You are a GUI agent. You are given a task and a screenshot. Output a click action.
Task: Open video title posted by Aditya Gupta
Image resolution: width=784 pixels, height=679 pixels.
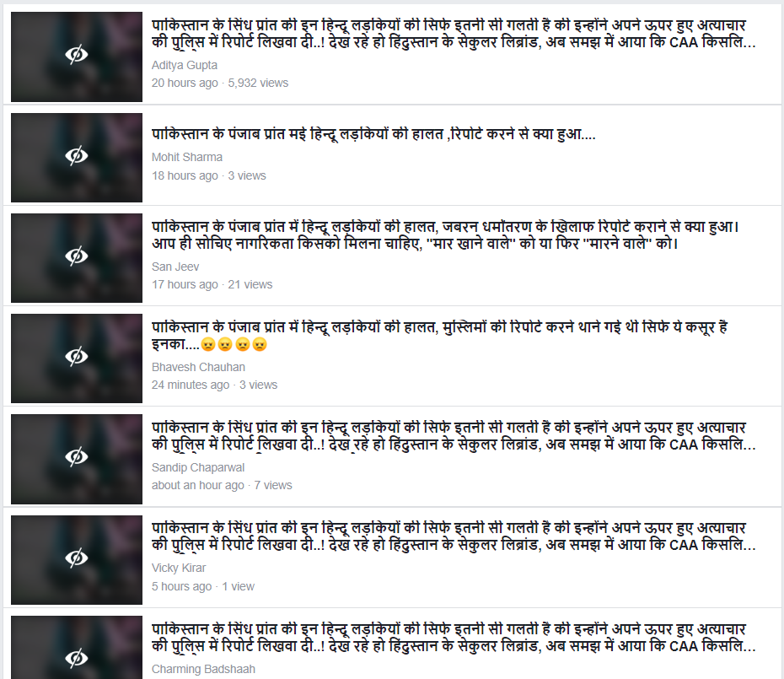point(454,34)
